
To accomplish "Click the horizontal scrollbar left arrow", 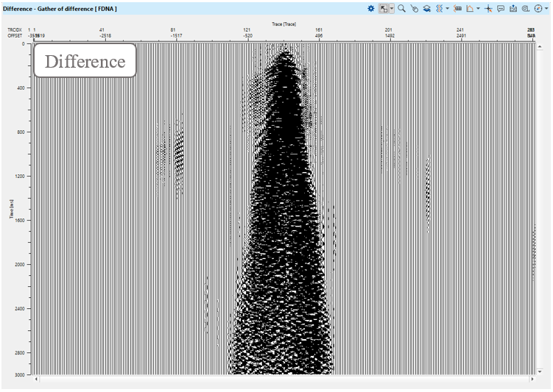I will coord(36,379).
